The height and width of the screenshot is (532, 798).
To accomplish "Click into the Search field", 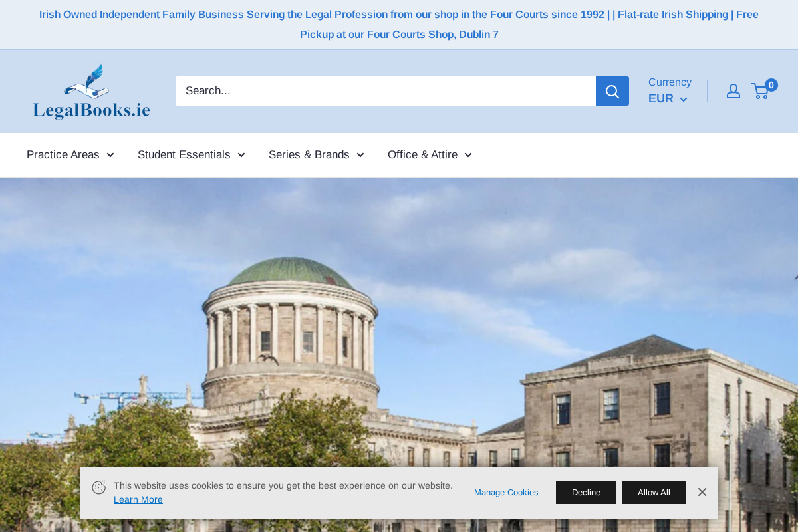I will pos(386,91).
